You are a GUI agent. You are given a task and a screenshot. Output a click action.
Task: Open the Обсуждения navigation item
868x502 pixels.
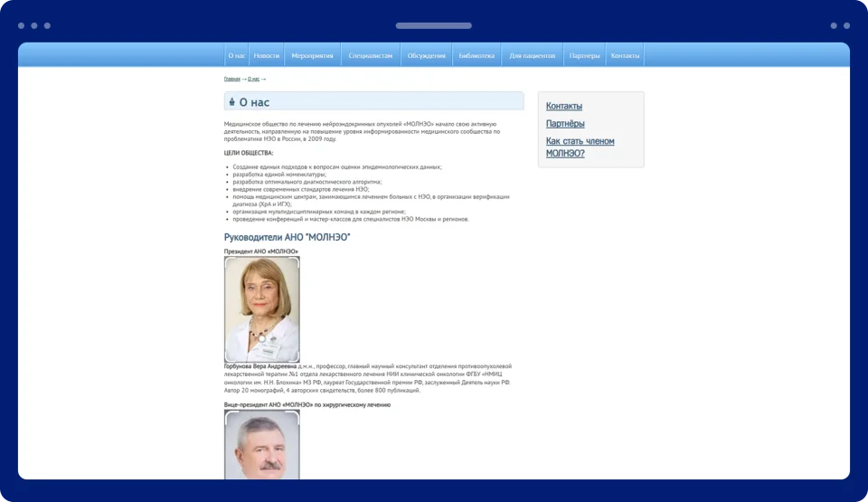click(x=426, y=55)
